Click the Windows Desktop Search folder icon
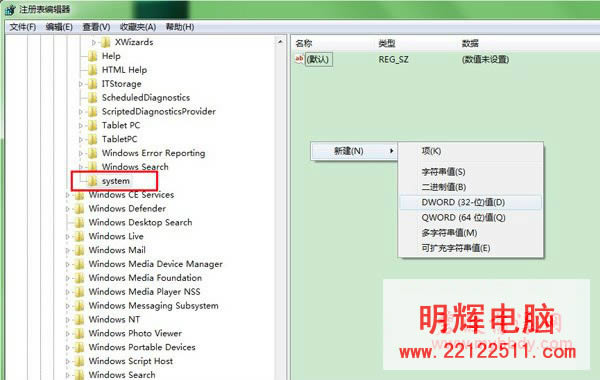 pos(79,222)
